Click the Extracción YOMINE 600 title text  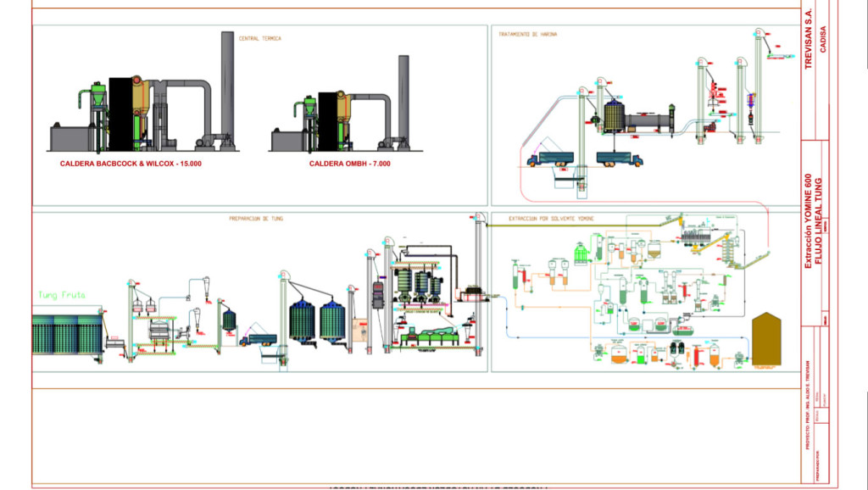[808, 221]
